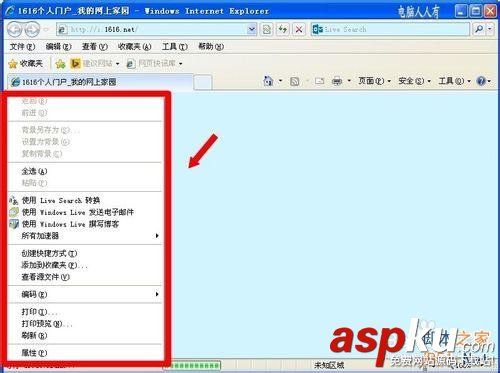Viewport: 500px width, 373px height.
Task: Minimize the Internet Explorer window
Action: [x=461, y=11]
